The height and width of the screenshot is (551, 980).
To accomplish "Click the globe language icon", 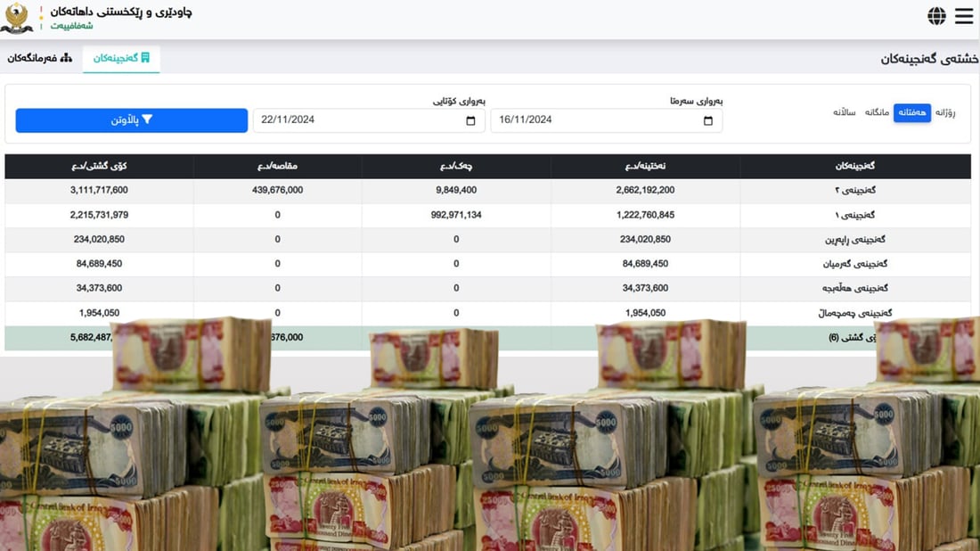I will coord(936,16).
